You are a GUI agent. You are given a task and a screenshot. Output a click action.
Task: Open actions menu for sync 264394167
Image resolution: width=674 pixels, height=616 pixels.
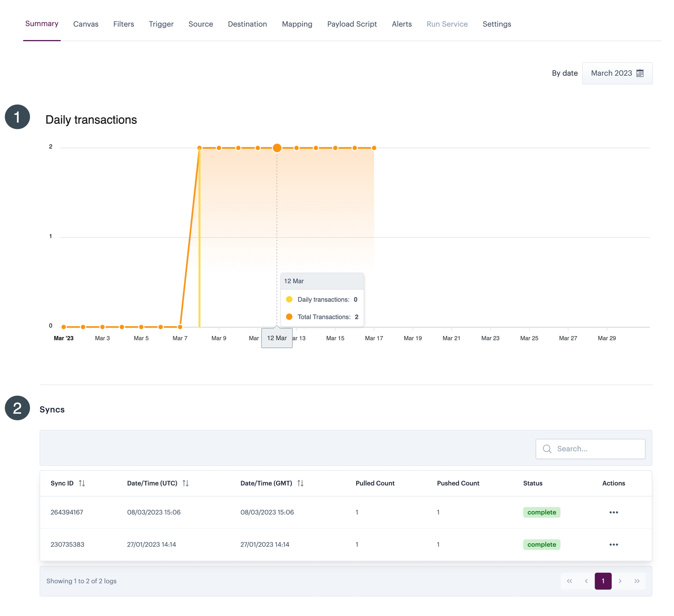pos(613,512)
